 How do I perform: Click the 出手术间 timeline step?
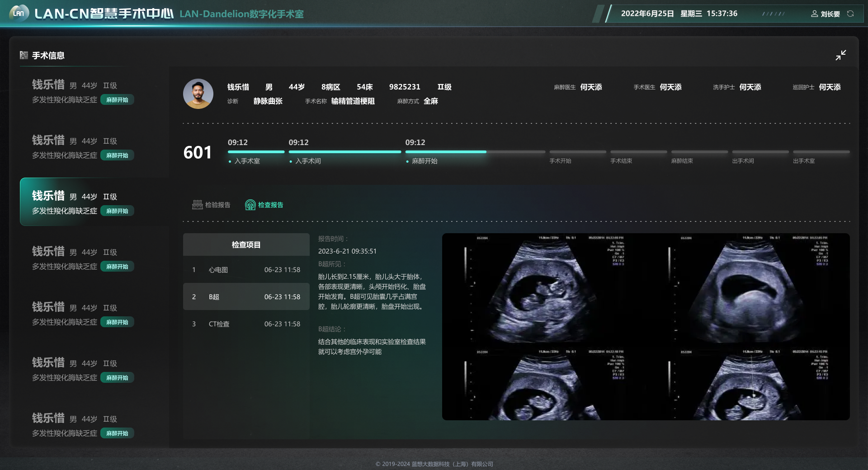[760, 156]
